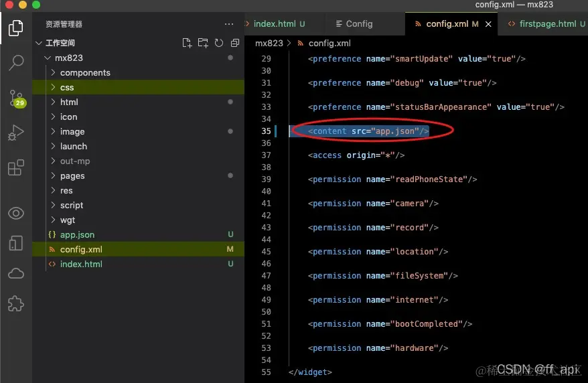Click mx823 in the editor breadcrumb
This screenshot has width=588, height=383.
[x=269, y=44]
